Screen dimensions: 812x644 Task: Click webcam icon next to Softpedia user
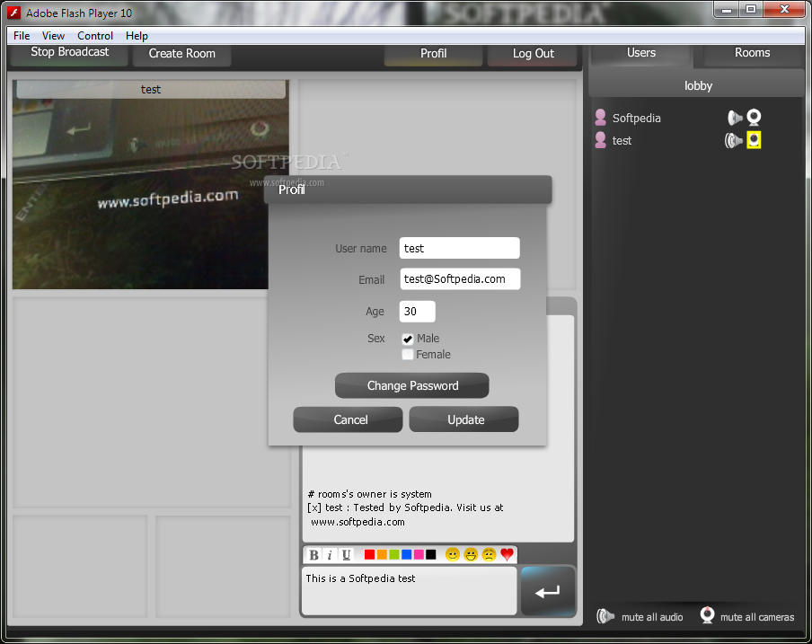coord(754,118)
